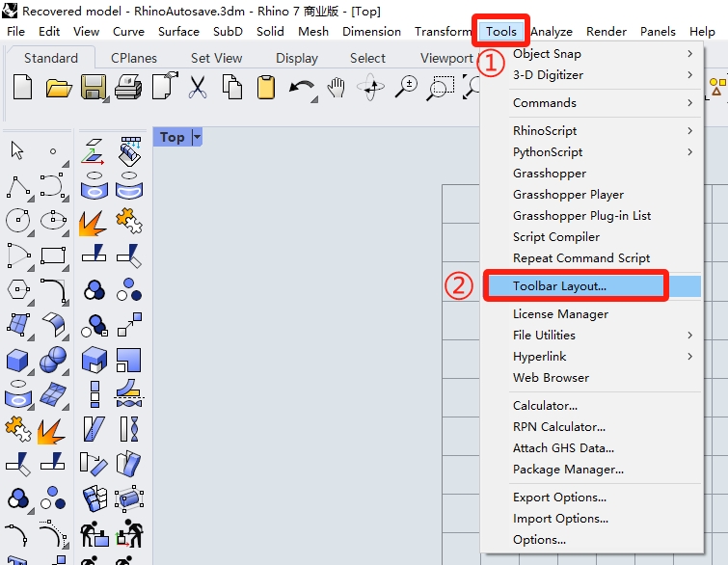Screen dimensions: 728x565
Task: Select the arrow pointer tool
Action: pyautogui.click(x=17, y=150)
